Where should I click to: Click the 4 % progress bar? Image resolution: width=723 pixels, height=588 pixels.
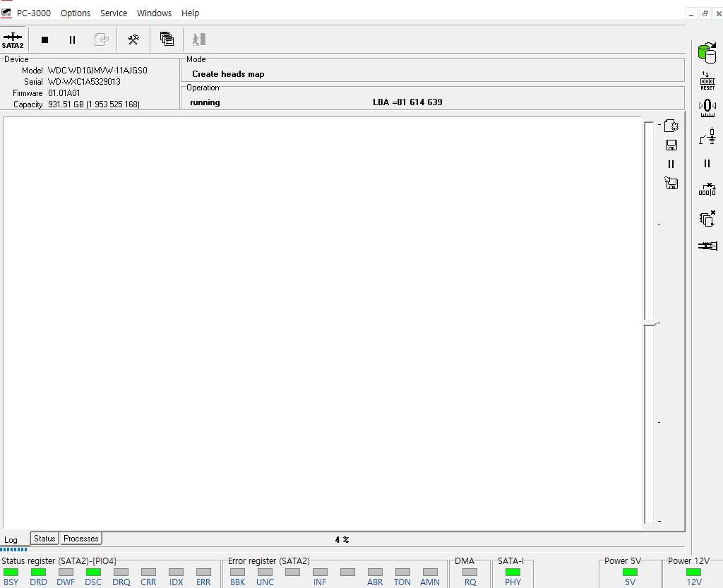342,539
